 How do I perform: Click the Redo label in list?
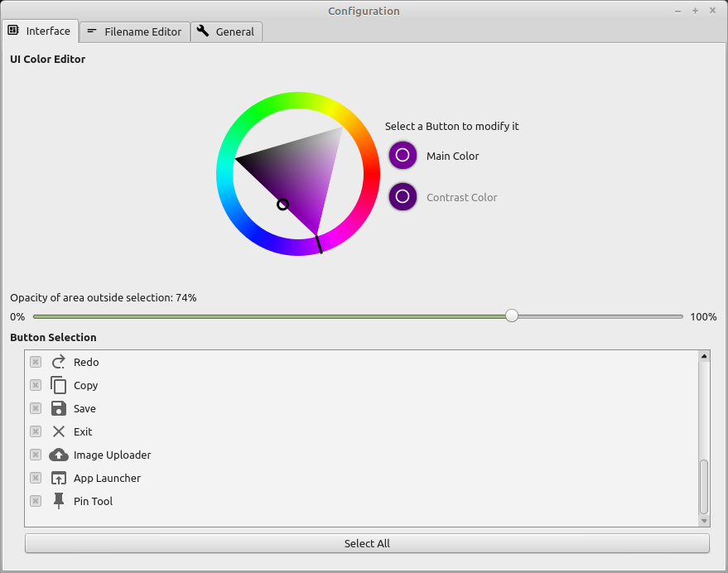tap(86, 362)
